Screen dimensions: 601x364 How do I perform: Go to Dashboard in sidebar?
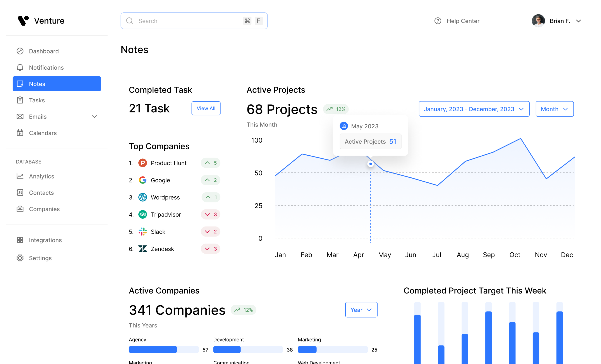coord(44,51)
